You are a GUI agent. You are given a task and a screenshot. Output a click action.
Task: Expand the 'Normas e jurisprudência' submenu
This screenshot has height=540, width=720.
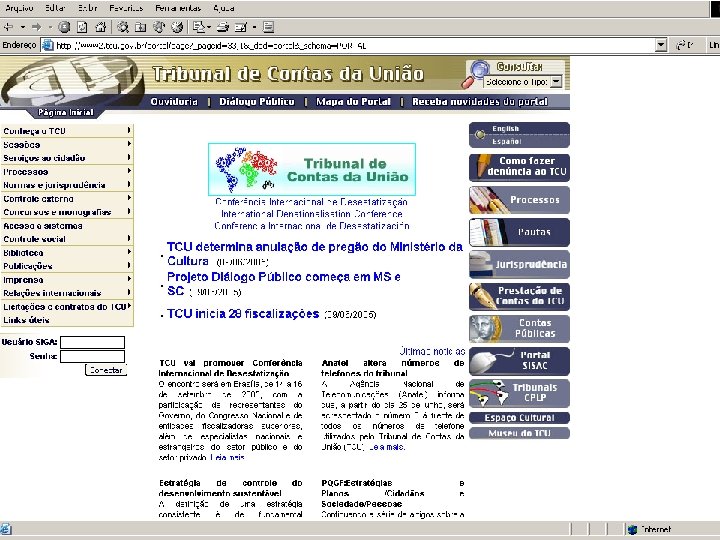129,185
